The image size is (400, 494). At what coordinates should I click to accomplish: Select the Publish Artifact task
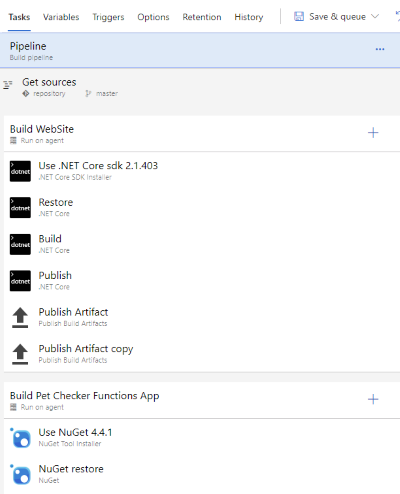[202, 317]
